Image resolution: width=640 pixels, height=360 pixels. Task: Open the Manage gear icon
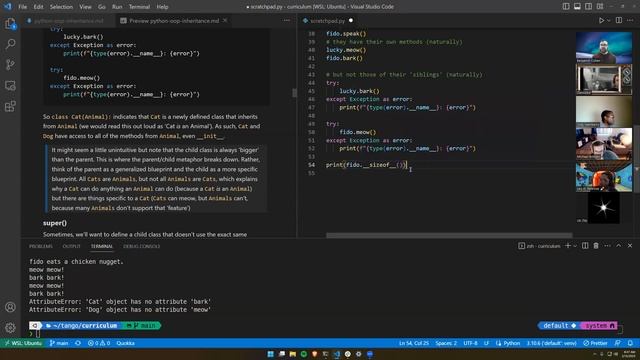click(11, 327)
